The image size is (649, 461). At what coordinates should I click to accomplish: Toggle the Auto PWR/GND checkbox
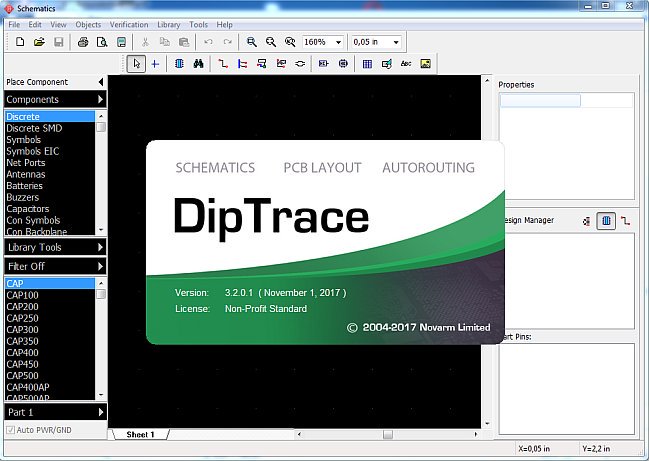point(10,430)
